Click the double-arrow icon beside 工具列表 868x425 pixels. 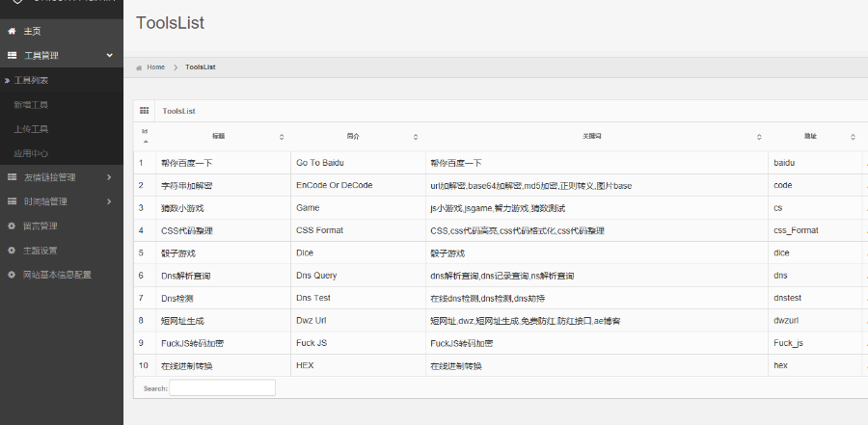7,80
